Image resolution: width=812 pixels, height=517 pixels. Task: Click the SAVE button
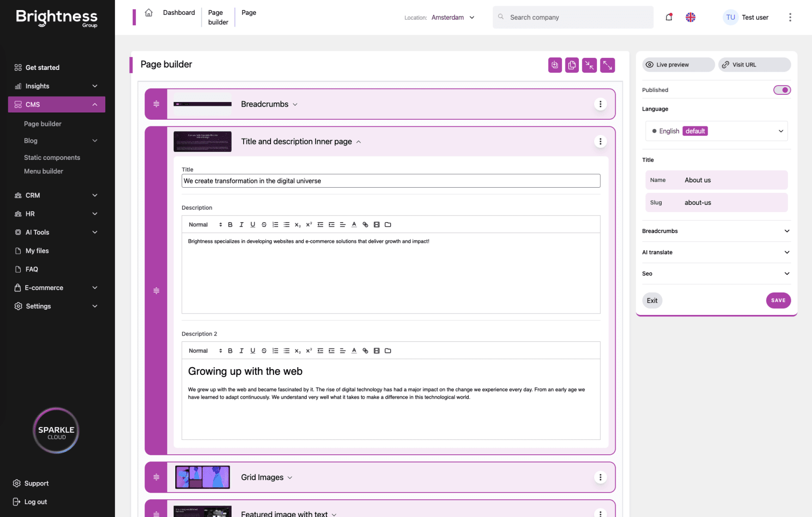[778, 300]
